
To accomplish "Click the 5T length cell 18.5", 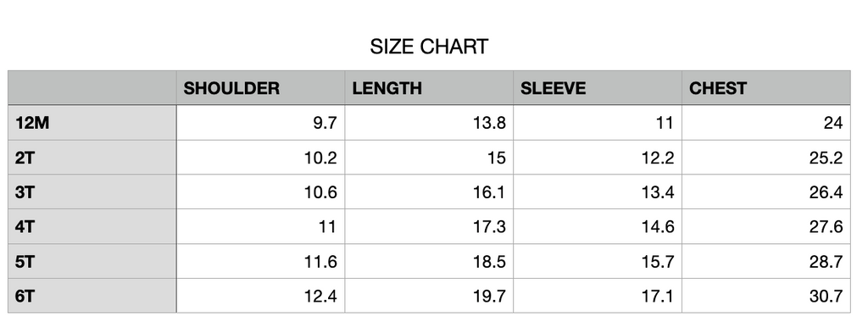I will (x=429, y=261).
